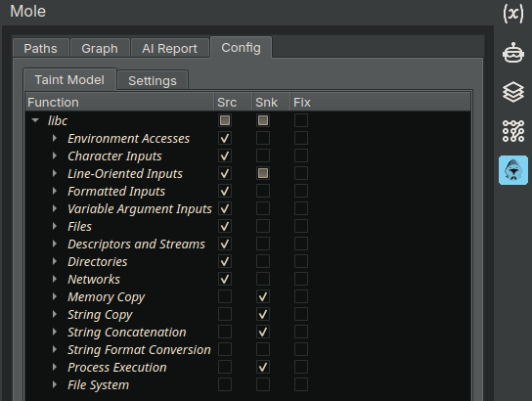Collapse the libc tree node
This screenshot has width=532, height=401.
tap(35, 120)
